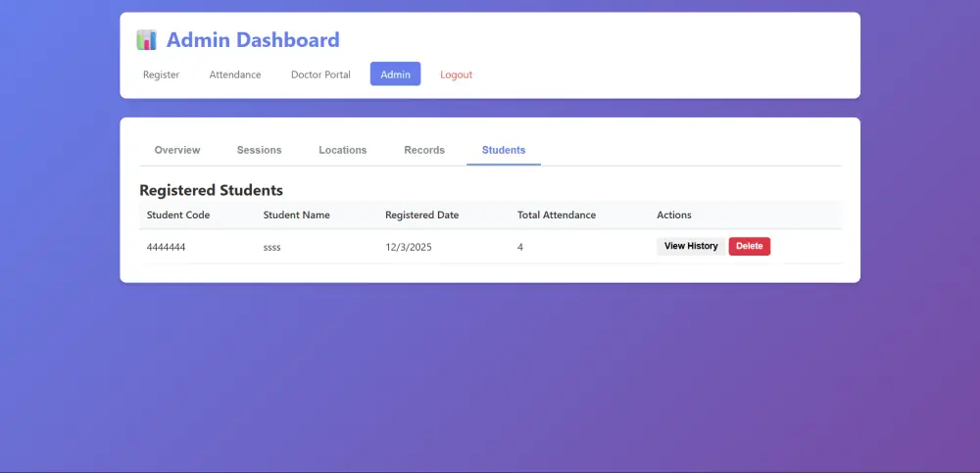Click the attendance count 4 cell
Viewport: 980px width, 473px height.
(x=520, y=248)
